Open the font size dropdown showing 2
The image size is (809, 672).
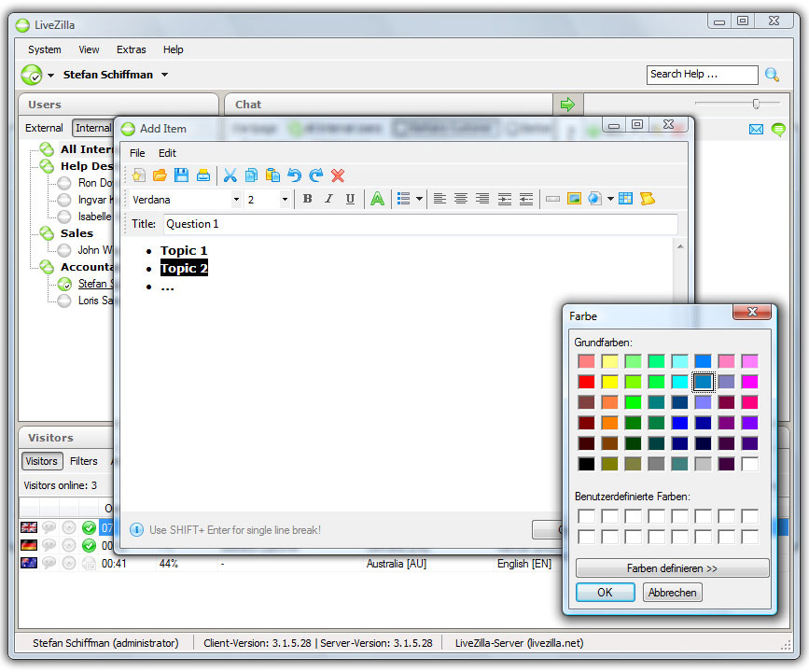285,199
